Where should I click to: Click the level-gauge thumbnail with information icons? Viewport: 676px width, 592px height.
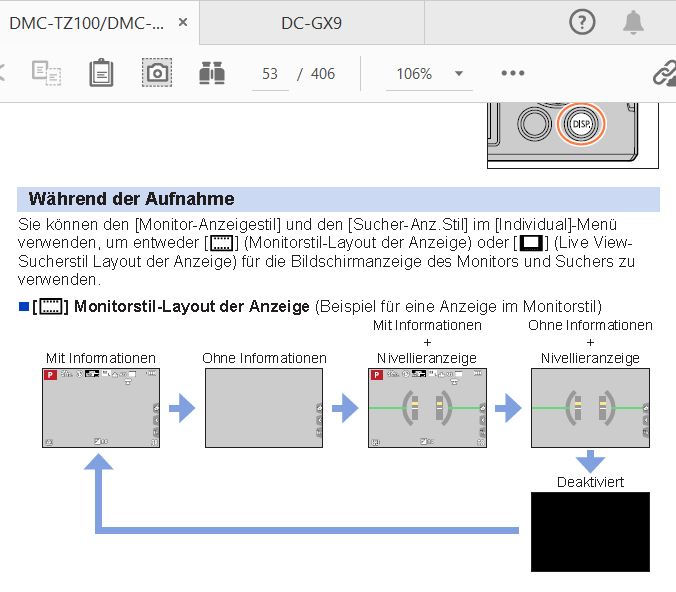coord(427,408)
